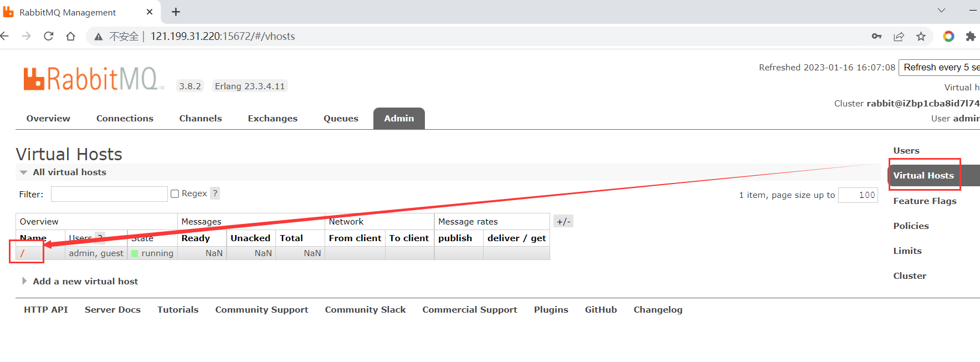The width and height of the screenshot is (980, 362).
Task: Click the Filter text field
Action: pos(109,194)
